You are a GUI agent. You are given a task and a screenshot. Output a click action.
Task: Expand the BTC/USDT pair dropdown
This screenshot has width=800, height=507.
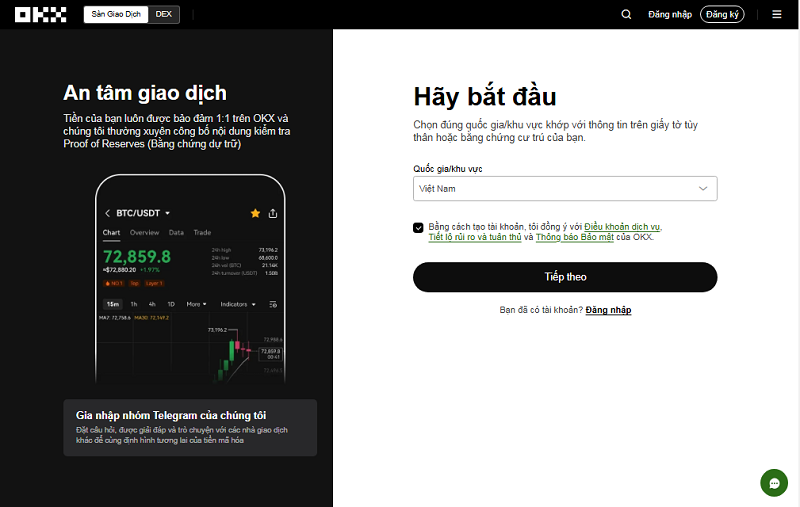coord(167,213)
